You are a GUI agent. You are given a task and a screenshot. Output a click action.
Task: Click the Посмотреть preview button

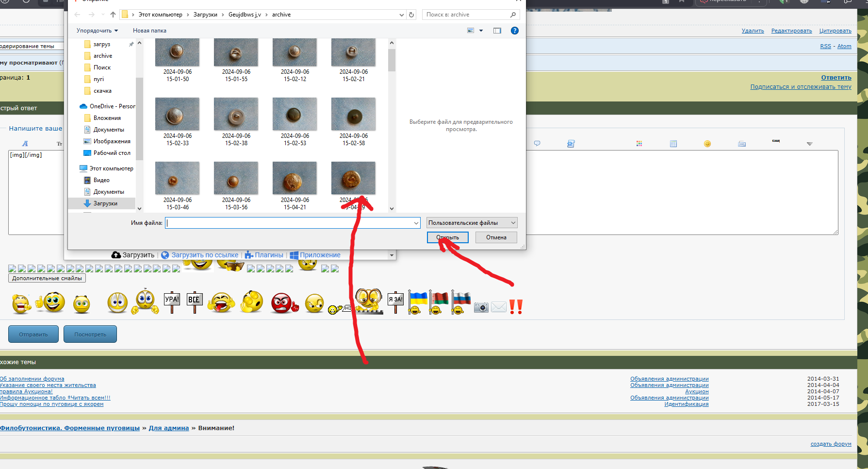tap(90, 334)
